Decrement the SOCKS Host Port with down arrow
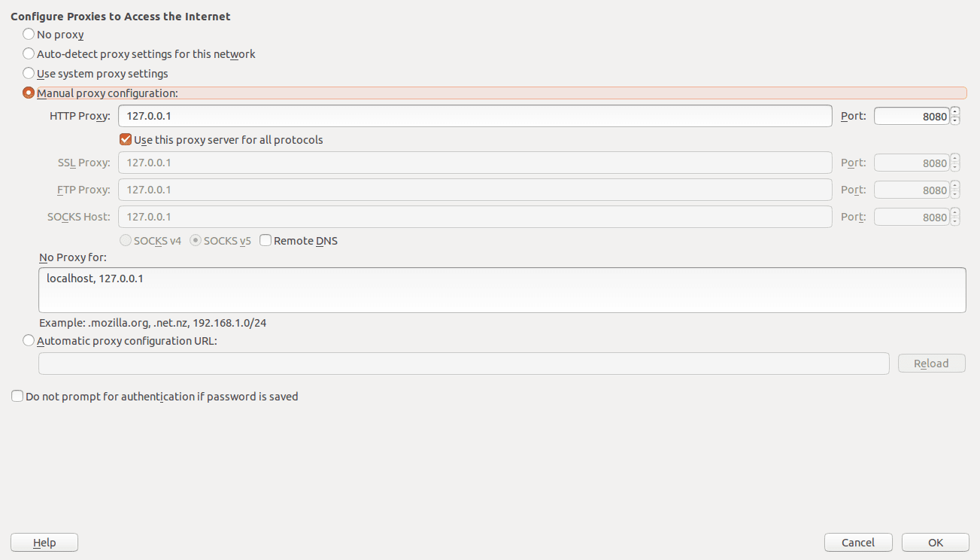The width and height of the screenshot is (980, 560). coord(954,220)
